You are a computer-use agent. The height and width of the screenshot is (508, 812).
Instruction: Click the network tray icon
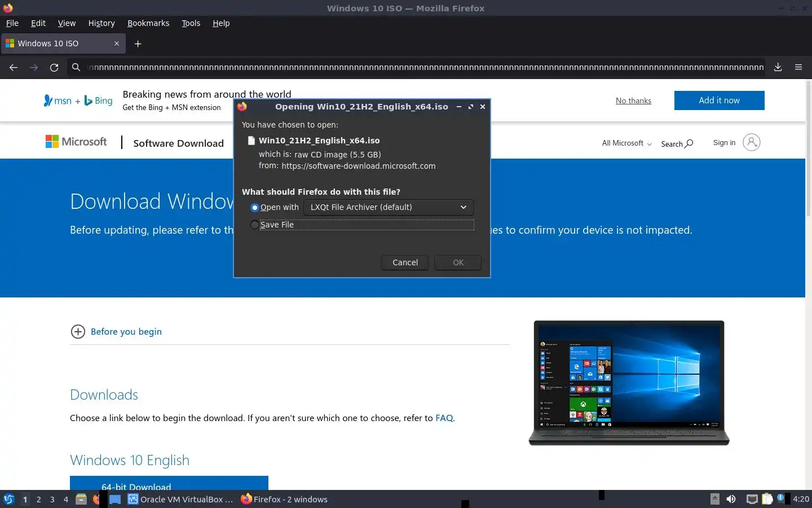(752, 499)
